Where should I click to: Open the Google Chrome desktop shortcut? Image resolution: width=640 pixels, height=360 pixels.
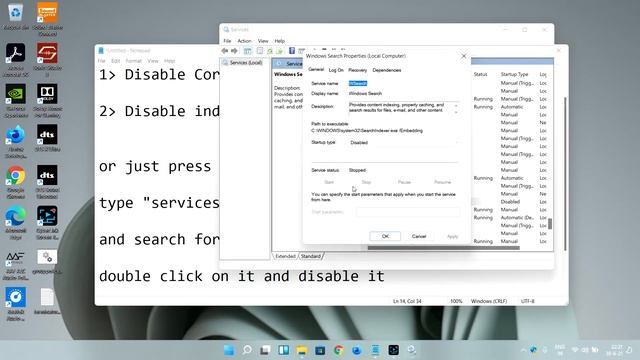coord(16,182)
